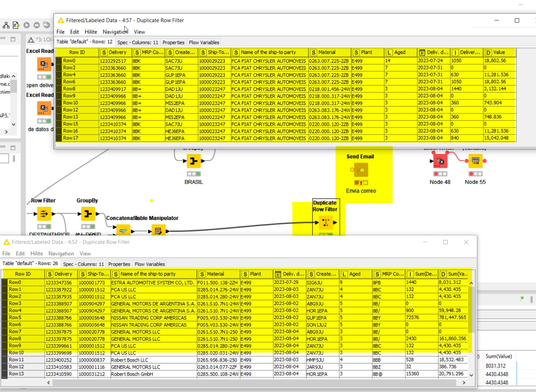This screenshot has height=392, width=536.
Task: Select the GroupBy node next to Row Filter
Action: tap(88, 214)
